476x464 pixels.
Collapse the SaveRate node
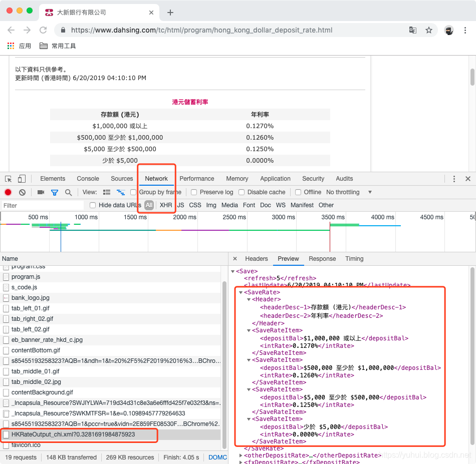click(x=241, y=292)
